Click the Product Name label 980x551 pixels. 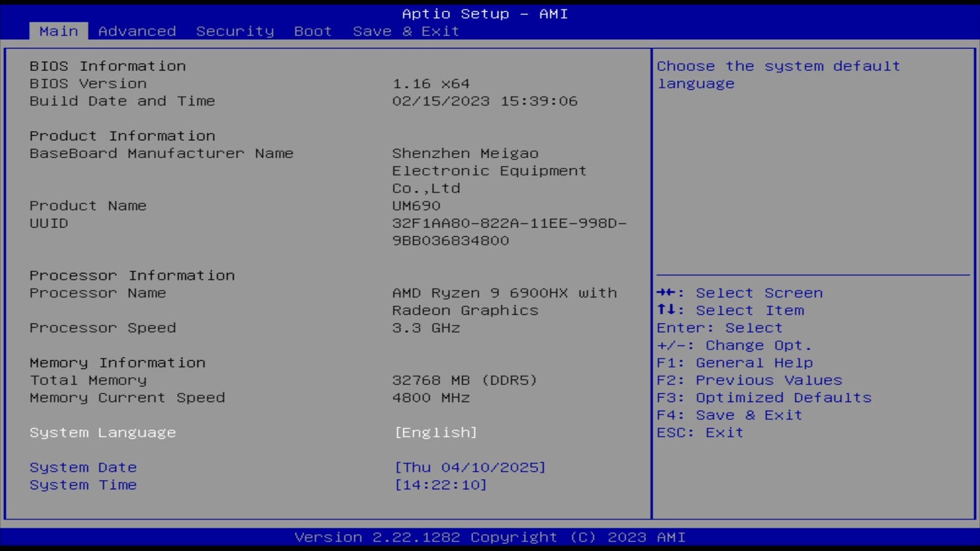pos(88,206)
